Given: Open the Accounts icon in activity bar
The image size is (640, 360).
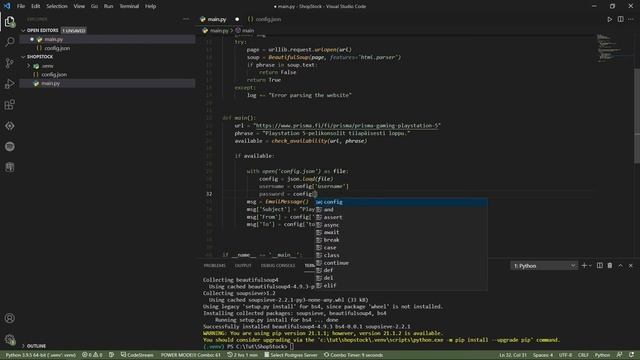Looking at the screenshot, I should pyautogui.click(x=10, y=318).
